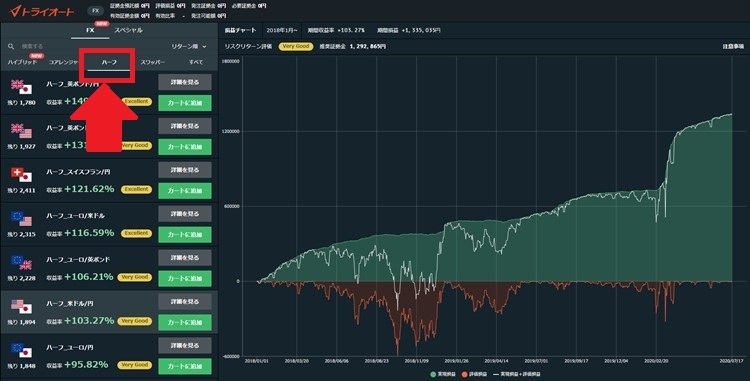750x381 pixels.
Task: Open the 2018年1月~ period selector
Action: pos(282,30)
